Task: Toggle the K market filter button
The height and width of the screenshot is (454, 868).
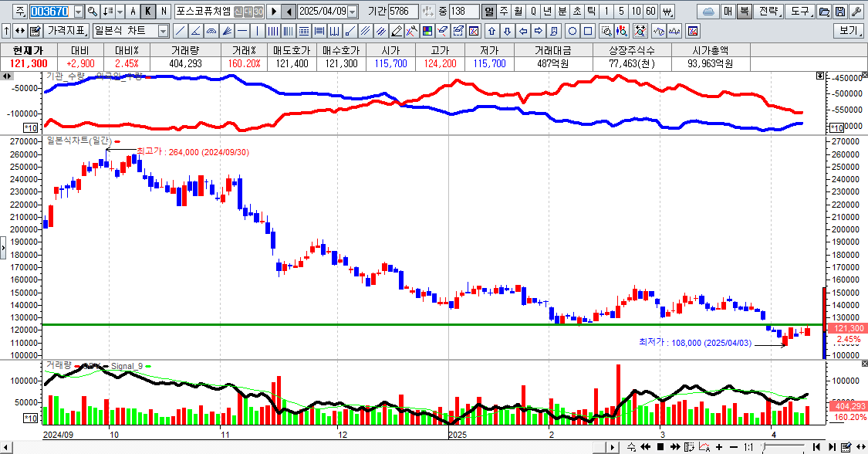Action: (148, 11)
